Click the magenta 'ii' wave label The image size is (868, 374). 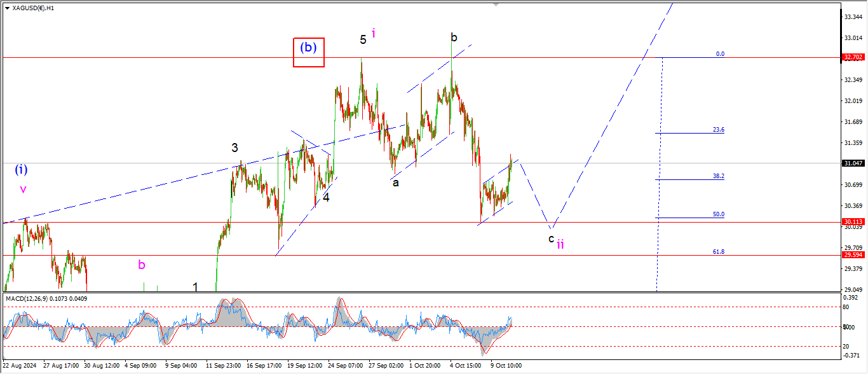(x=560, y=244)
